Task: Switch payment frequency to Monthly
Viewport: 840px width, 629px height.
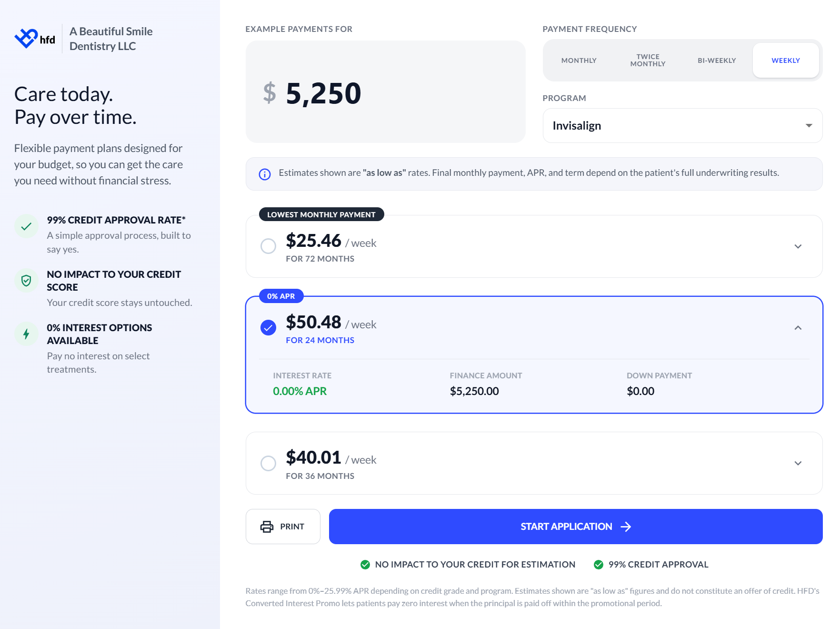Action: pos(579,61)
